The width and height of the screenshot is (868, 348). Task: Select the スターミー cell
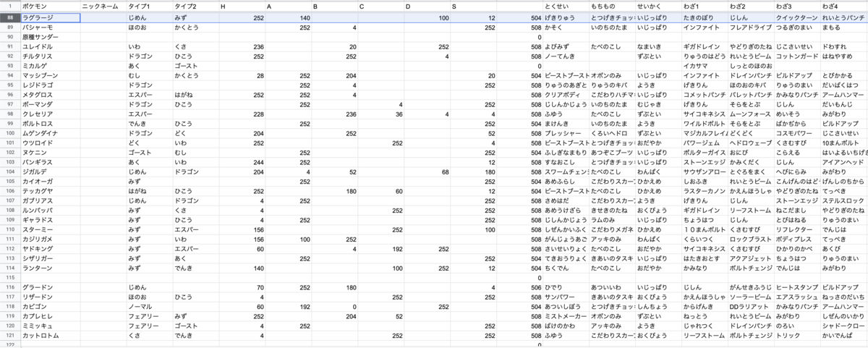coord(50,230)
